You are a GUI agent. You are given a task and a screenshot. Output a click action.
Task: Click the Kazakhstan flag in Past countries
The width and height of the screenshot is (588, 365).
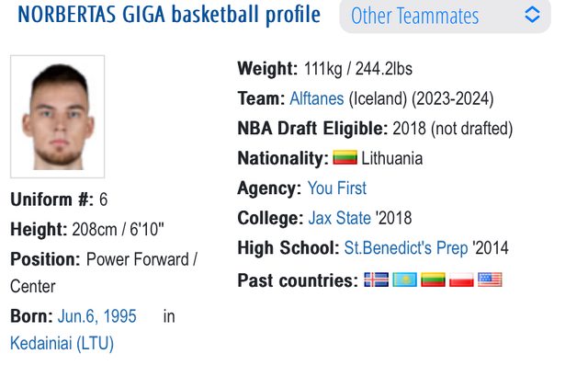tap(404, 279)
